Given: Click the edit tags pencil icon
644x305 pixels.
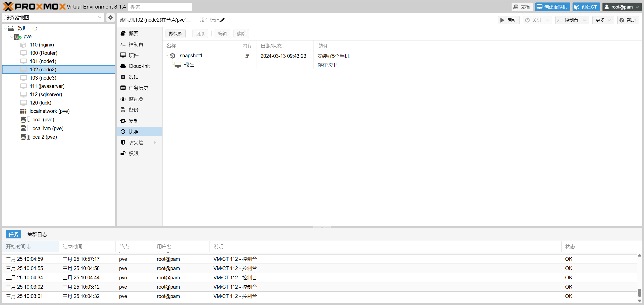Looking at the screenshot, I should coord(222,20).
